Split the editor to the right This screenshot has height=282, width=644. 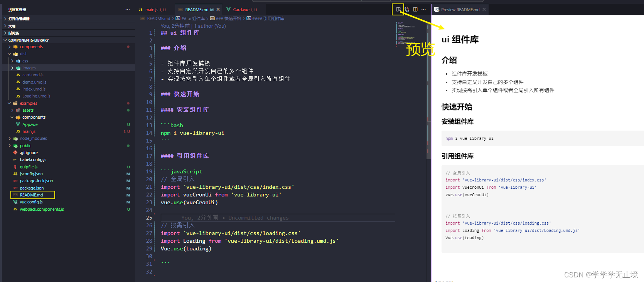click(x=415, y=9)
